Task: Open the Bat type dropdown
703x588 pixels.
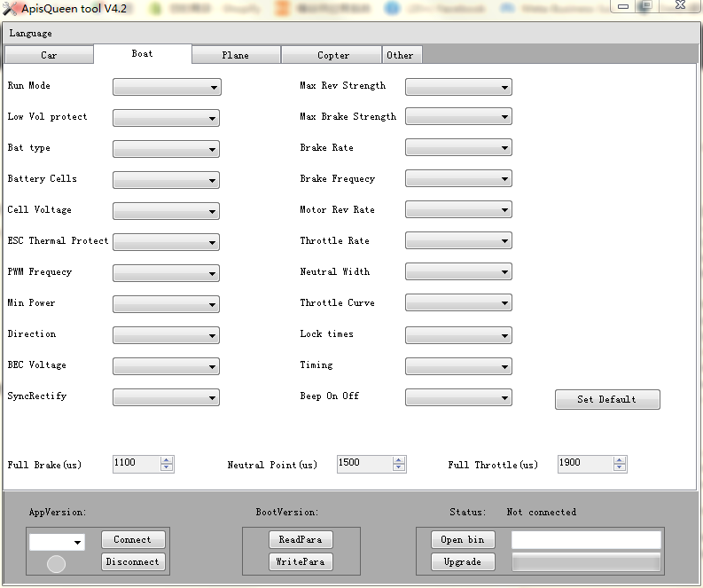Action: (166, 149)
